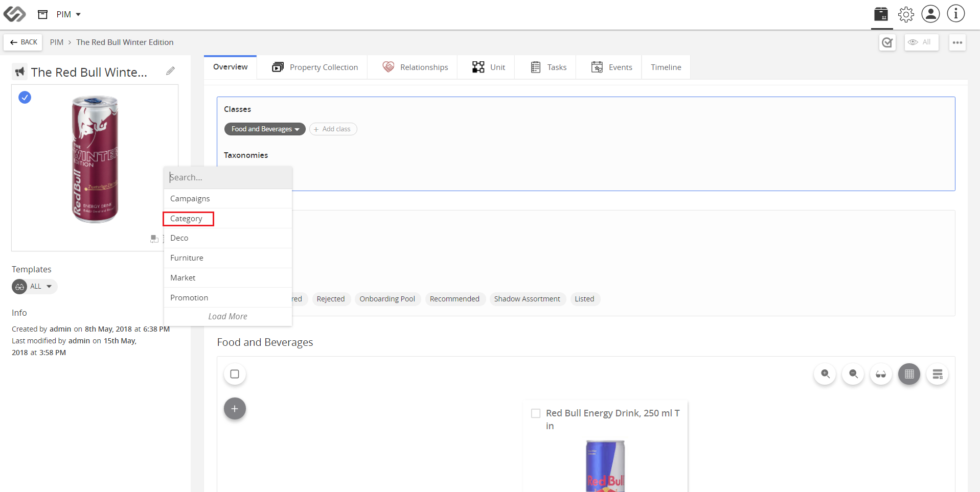
Task: Open the three-dot more options menu
Action: (958, 42)
